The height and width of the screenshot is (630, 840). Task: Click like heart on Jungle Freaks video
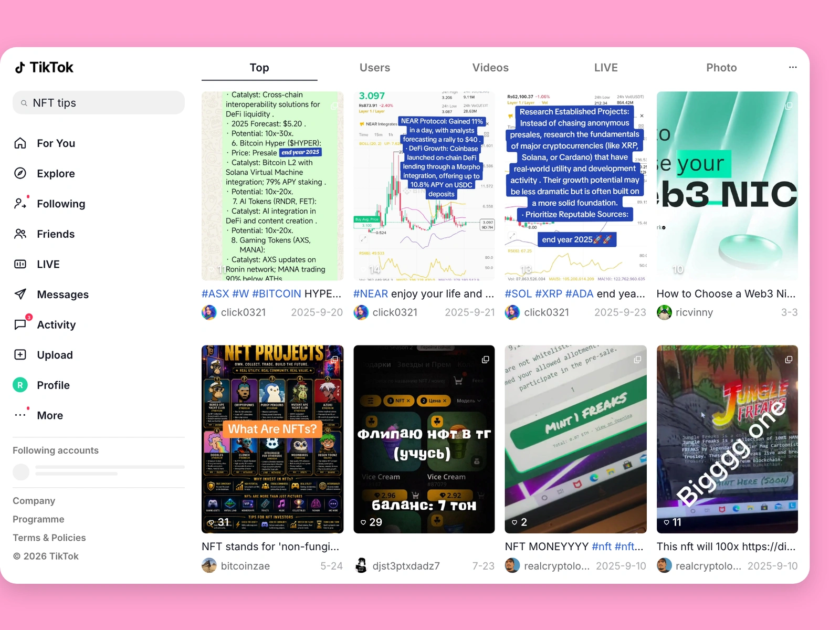(x=666, y=522)
